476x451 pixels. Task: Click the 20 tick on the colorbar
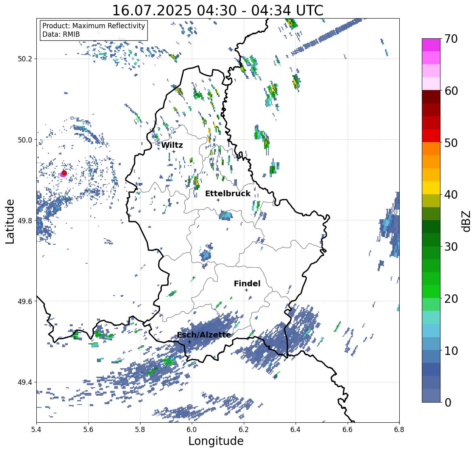coord(451,299)
